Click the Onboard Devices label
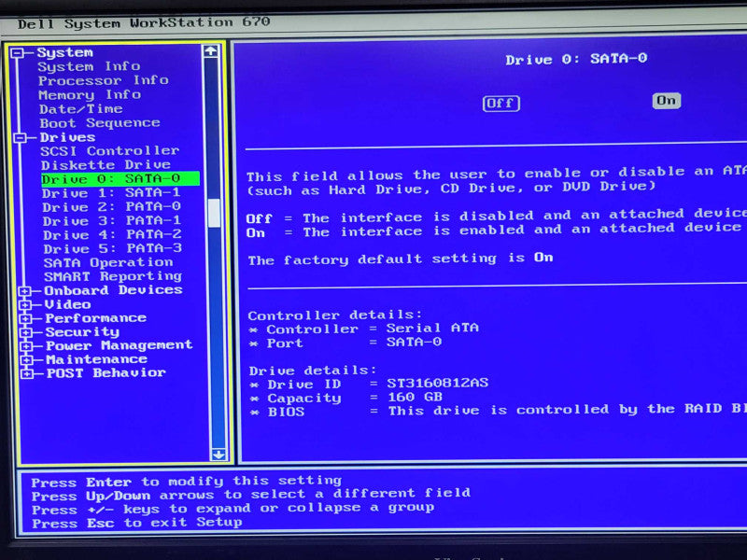The image size is (747, 560). coord(113,290)
